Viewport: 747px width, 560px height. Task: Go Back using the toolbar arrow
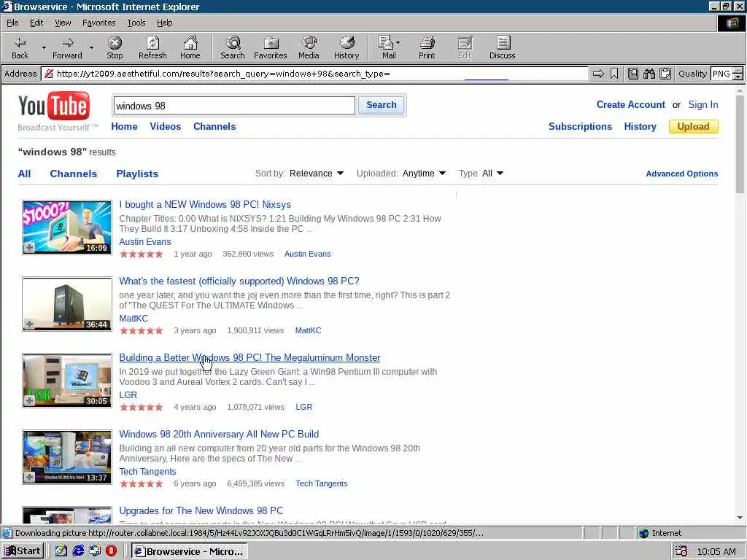20,47
